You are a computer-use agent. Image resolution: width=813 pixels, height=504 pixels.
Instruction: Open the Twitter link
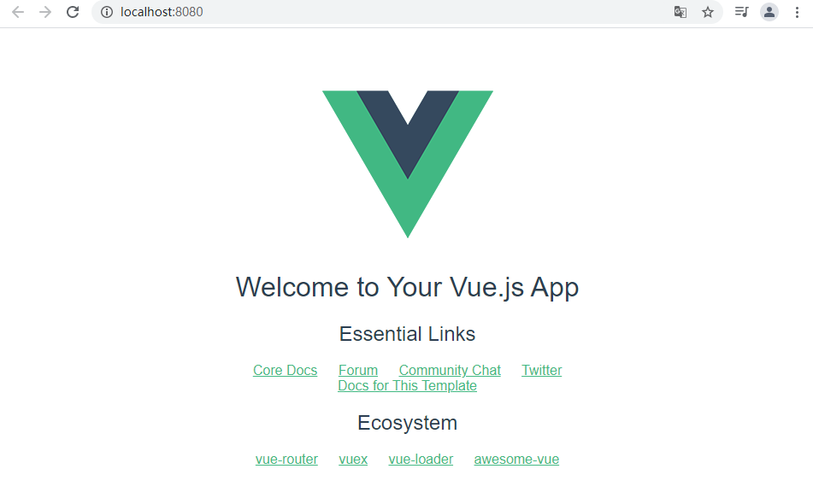coord(542,371)
